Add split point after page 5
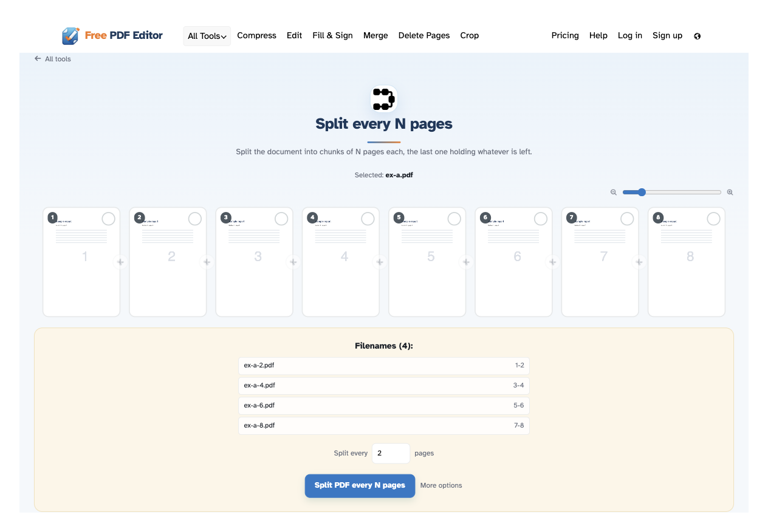The image size is (768, 532). [466, 262]
